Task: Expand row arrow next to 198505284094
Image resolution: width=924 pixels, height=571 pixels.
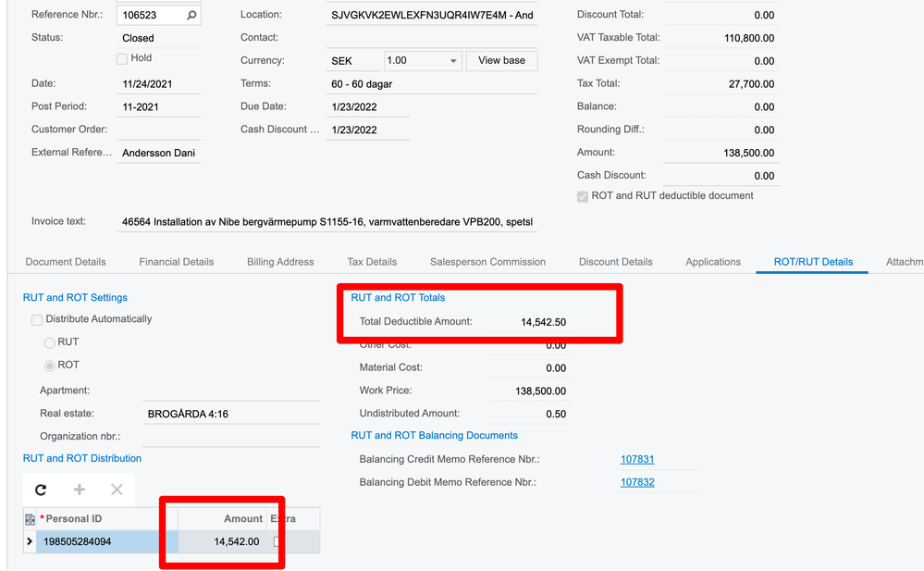Action: coord(30,541)
